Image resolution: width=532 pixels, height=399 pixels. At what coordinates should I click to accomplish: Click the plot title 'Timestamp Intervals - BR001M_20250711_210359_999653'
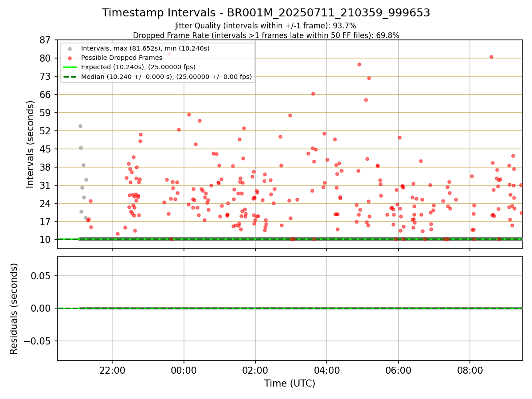(266, 13)
